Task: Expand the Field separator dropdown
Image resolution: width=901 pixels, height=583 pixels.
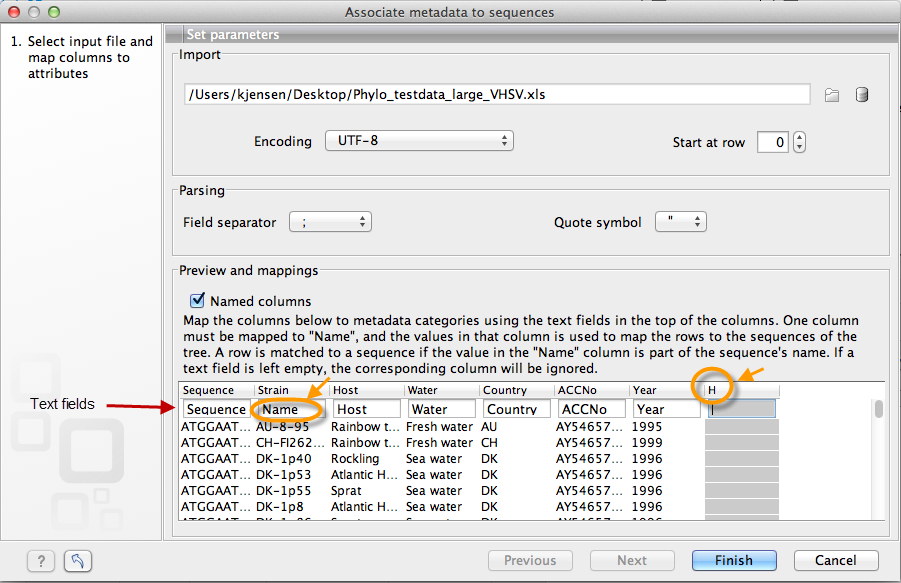Action: [330, 222]
